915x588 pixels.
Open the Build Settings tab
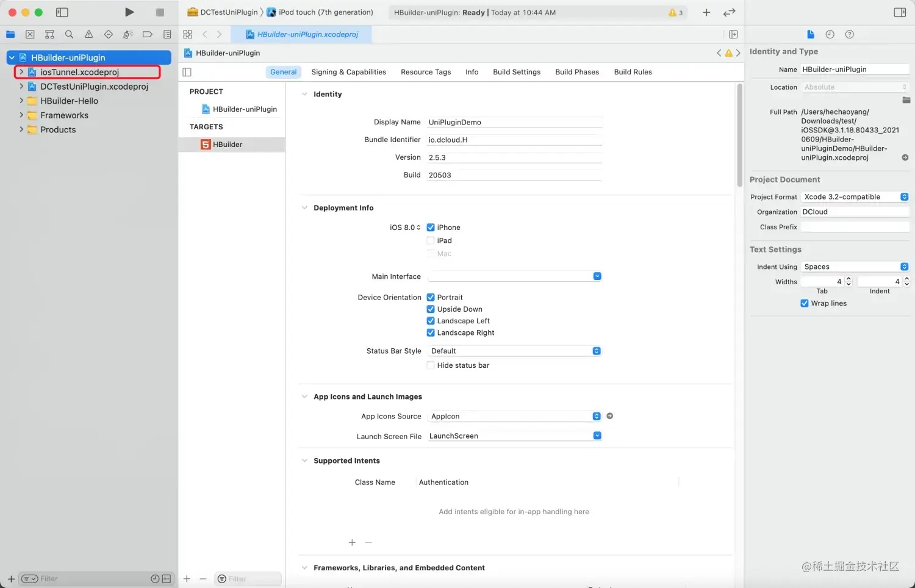click(517, 72)
